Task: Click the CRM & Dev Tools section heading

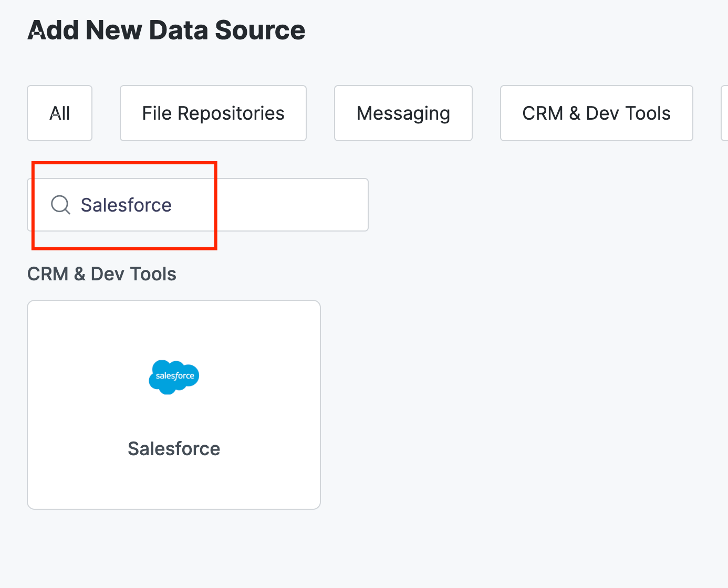Action: click(x=102, y=274)
